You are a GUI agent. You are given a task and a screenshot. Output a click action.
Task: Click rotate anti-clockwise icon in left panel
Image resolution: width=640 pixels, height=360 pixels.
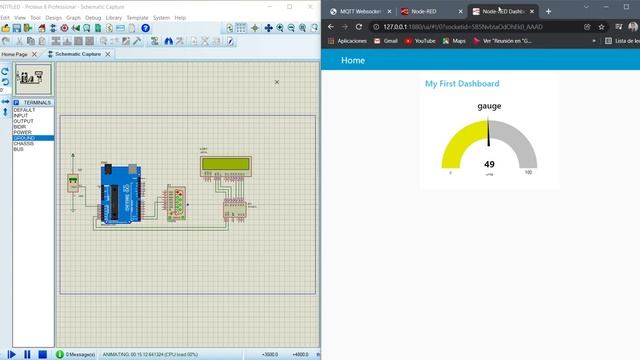pyautogui.click(x=5, y=82)
